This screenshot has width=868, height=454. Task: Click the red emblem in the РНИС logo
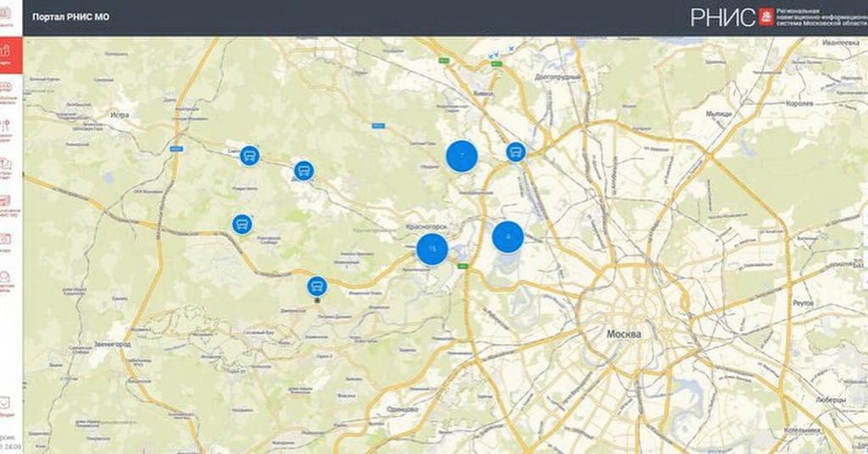[x=766, y=17]
